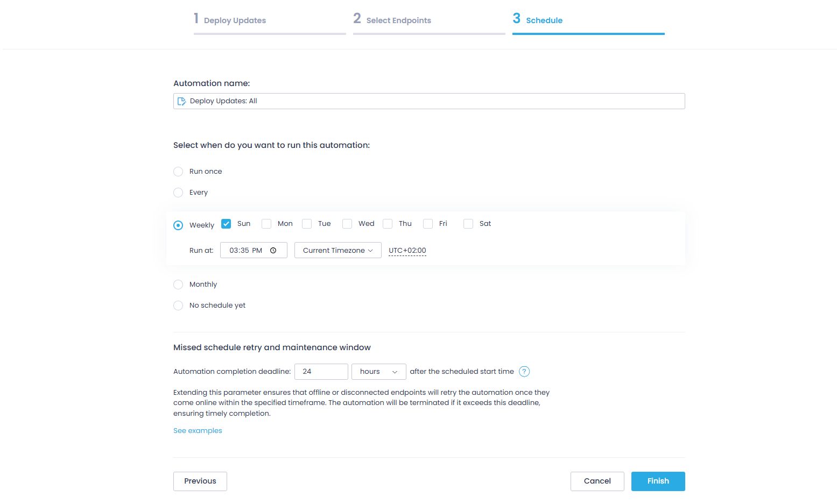The width and height of the screenshot is (837, 504).
Task: Check the Sat checkbox
Action: 468,223
